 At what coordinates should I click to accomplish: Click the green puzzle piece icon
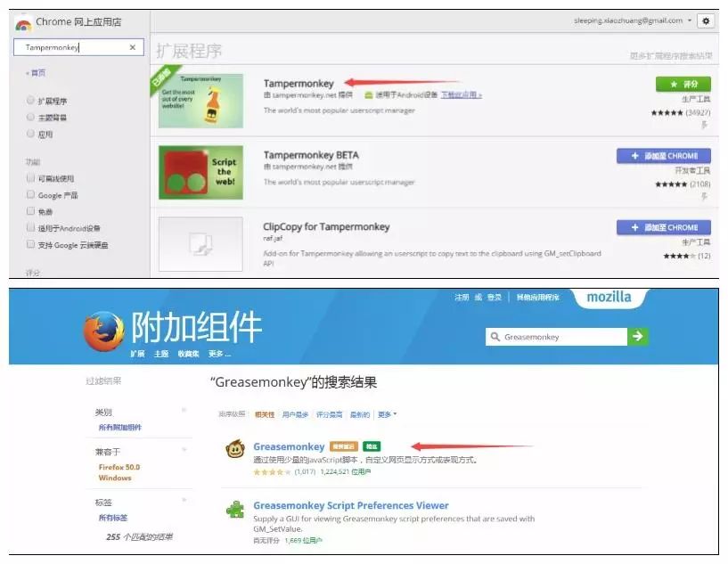(x=235, y=510)
